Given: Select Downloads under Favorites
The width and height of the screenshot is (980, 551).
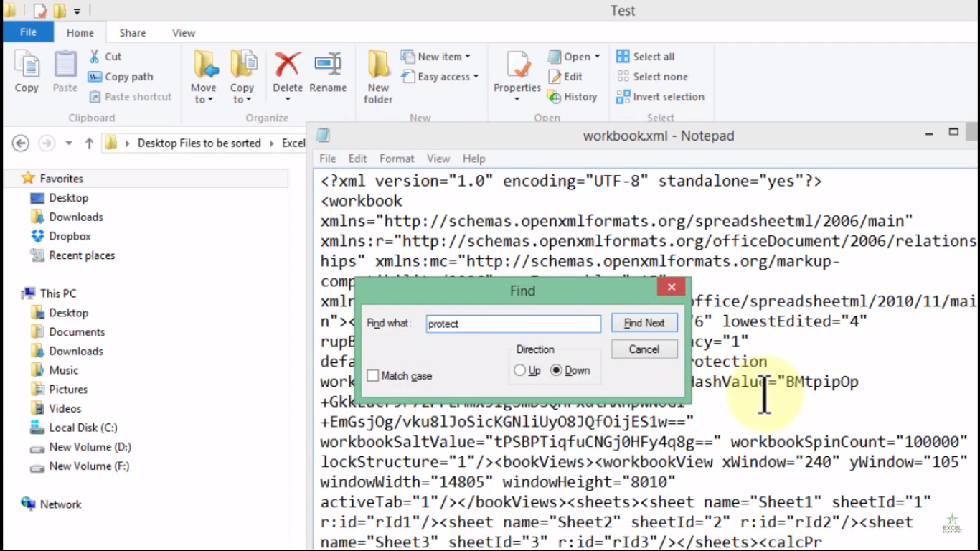Looking at the screenshot, I should (x=67, y=217).
